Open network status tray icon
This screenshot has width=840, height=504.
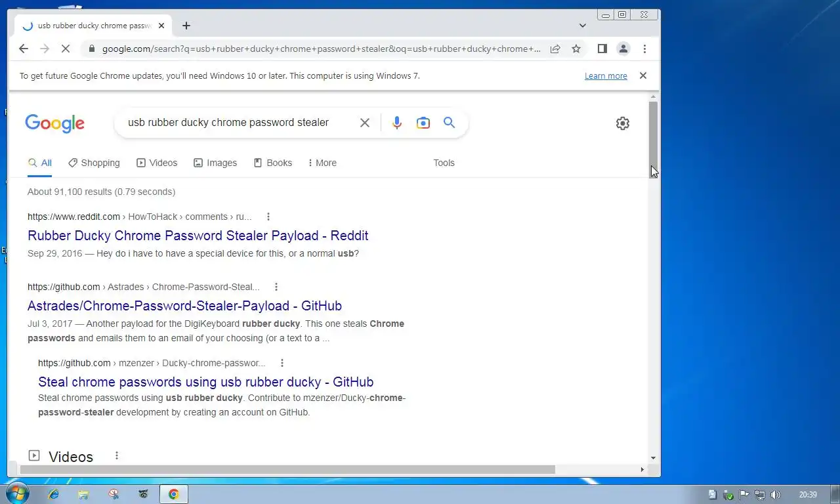tap(760, 495)
